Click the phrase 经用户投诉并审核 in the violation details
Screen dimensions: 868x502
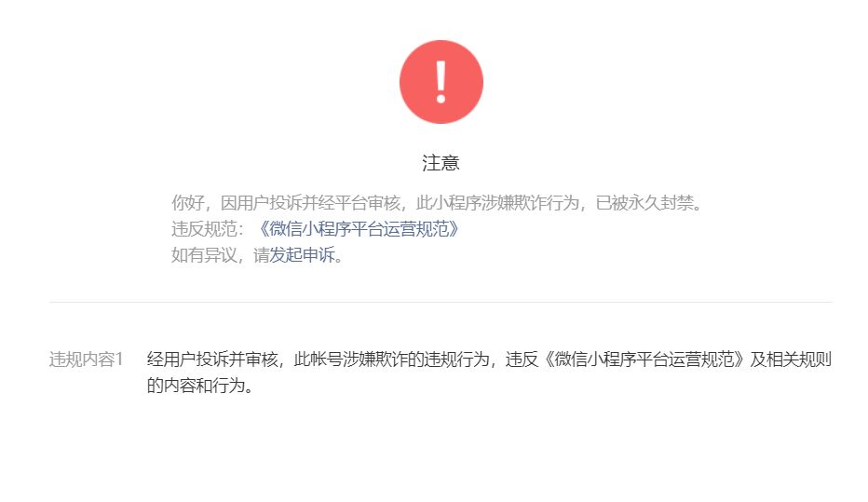(x=212, y=360)
